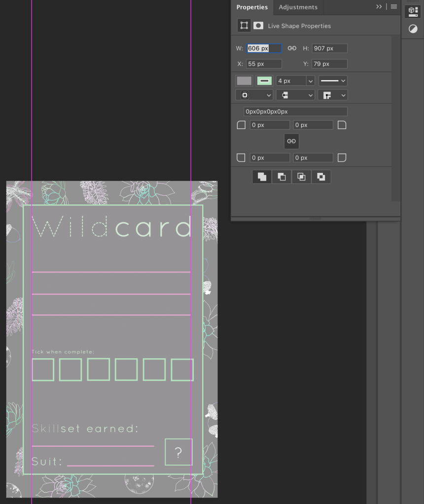Click the H height input field
The image size is (424, 504).
329,48
